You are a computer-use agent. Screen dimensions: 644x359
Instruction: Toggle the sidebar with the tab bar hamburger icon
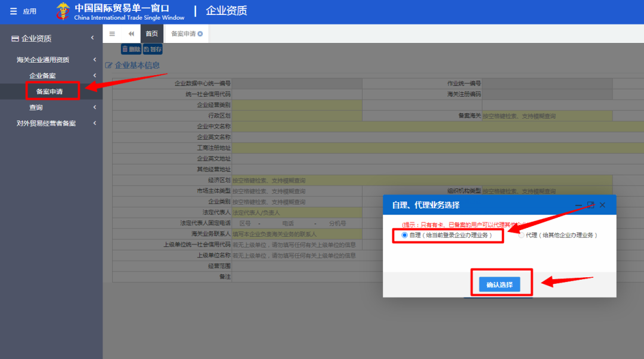(112, 34)
